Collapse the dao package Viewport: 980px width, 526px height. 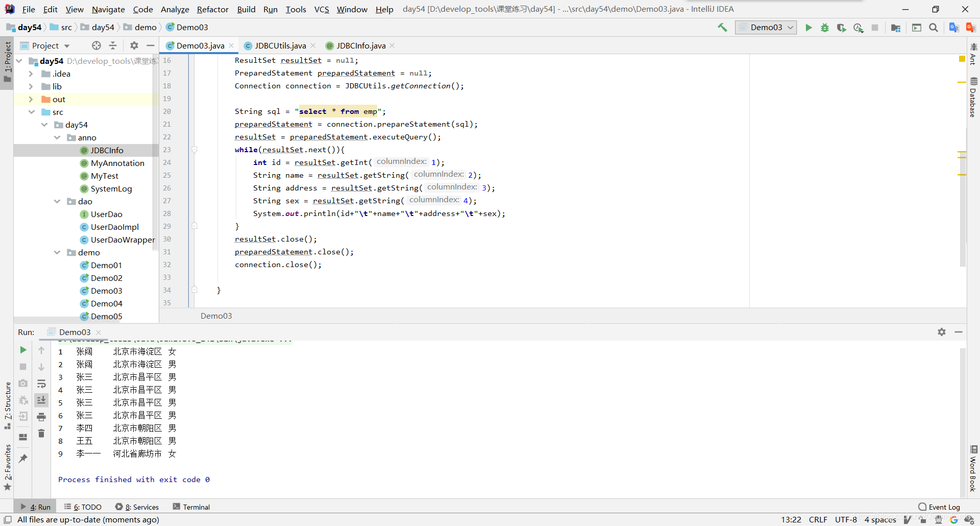tap(57, 201)
